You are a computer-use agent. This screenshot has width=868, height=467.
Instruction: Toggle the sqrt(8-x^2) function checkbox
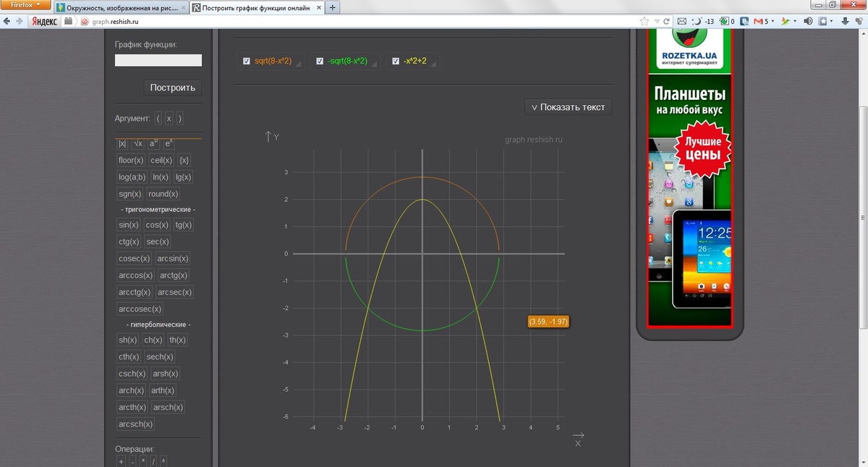[247, 61]
